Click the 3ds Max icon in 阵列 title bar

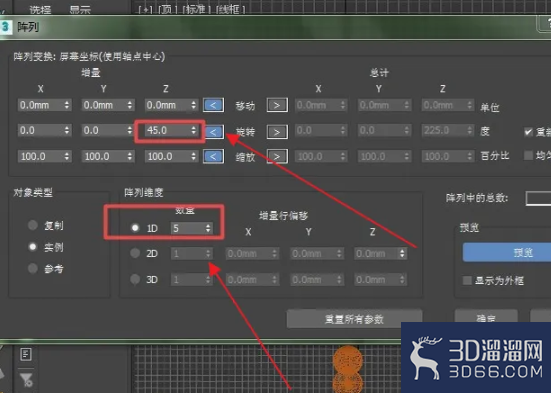tap(5, 27)
